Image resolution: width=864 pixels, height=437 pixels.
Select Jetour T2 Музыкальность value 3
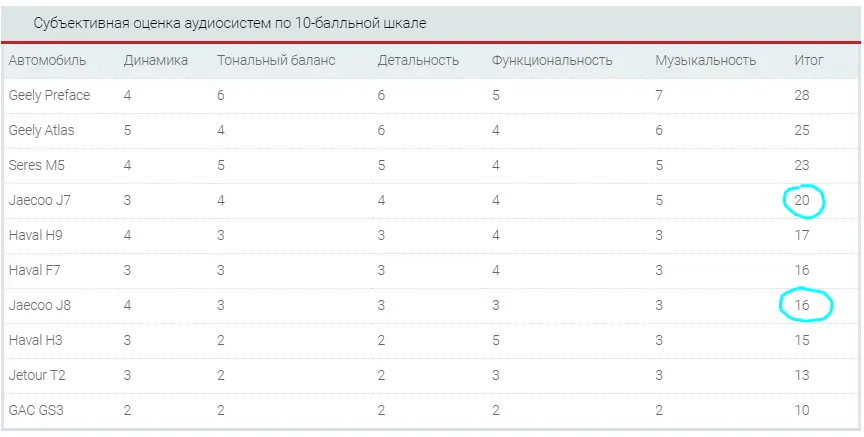[659, 375]
